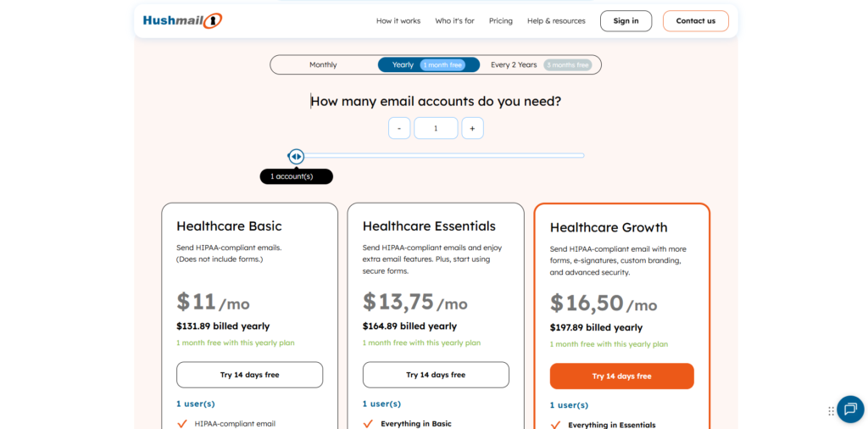868x429 pixels.
Task: Choose Every 2 Years billing
Action: click(x=514, y=64)
